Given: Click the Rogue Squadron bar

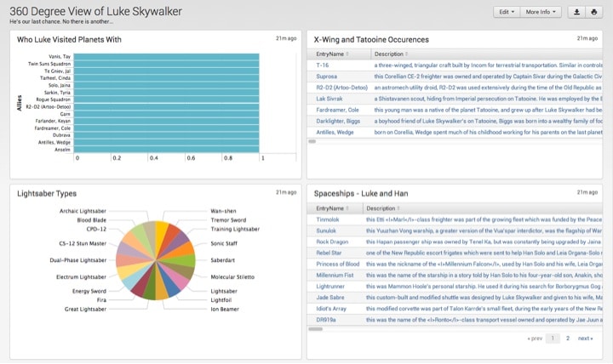Looking at the screenshot, I should (x=166, y=100).
